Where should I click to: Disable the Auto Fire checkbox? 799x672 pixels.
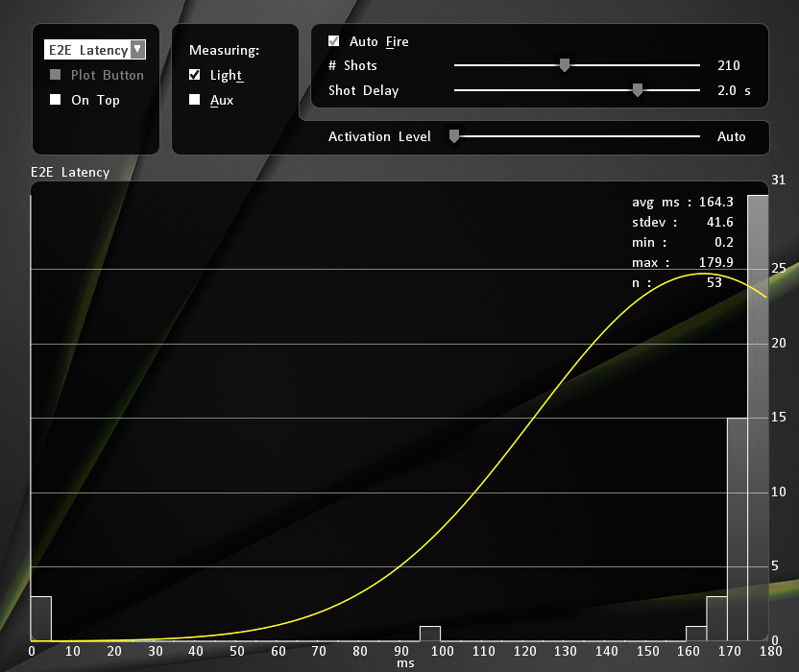click(x=334, y=41)
